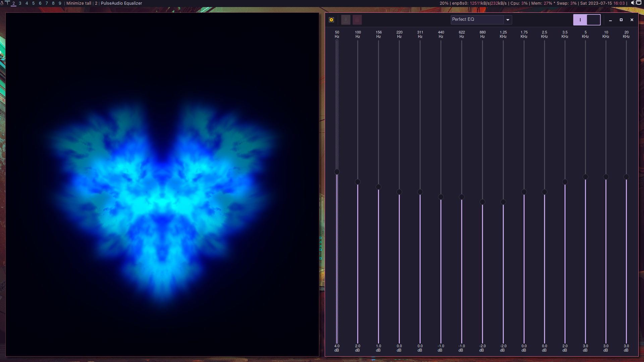Click the 3.5 KHz slider handle

click(565, 182)
